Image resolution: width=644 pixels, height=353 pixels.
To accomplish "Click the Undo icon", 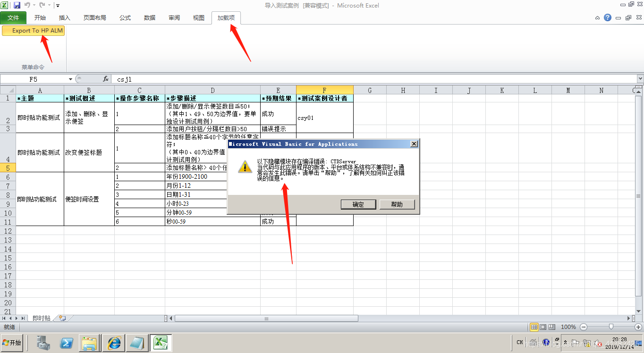I will 27,5.
